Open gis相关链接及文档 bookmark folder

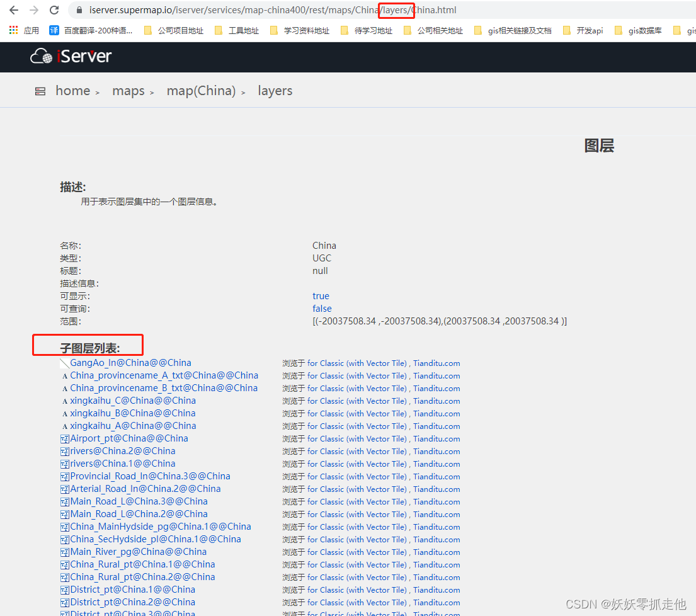(513, 30)
